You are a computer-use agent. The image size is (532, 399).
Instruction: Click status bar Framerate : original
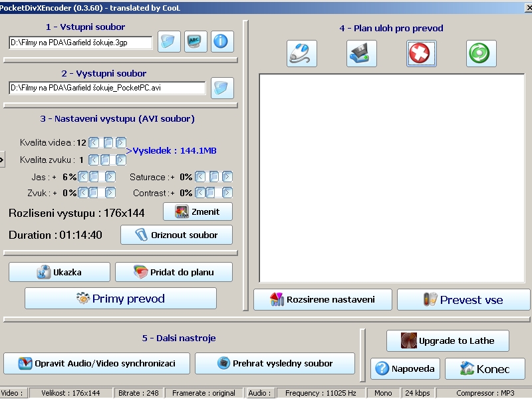coord(203,393)
